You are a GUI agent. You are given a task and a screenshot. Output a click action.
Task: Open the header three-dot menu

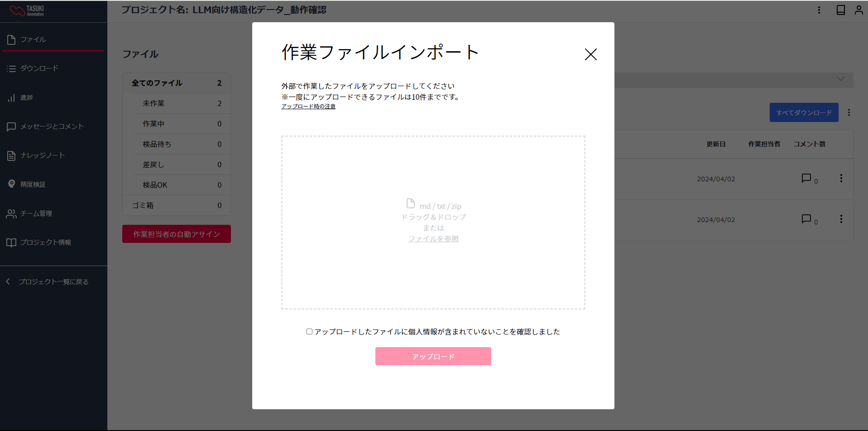point(819,10)
